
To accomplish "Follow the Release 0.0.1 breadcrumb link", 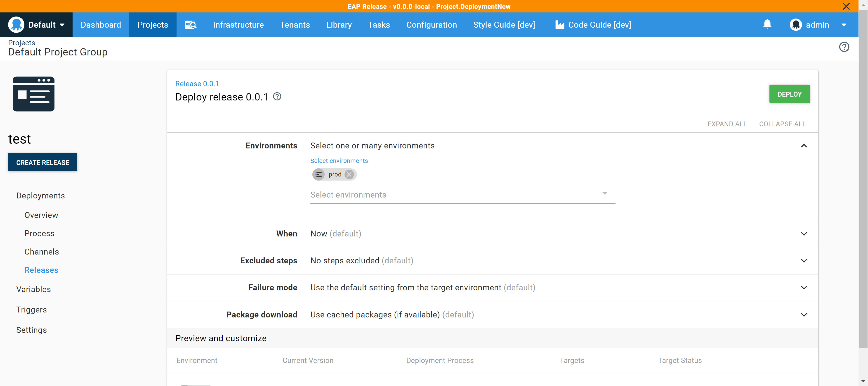I will tap(197, 84).
